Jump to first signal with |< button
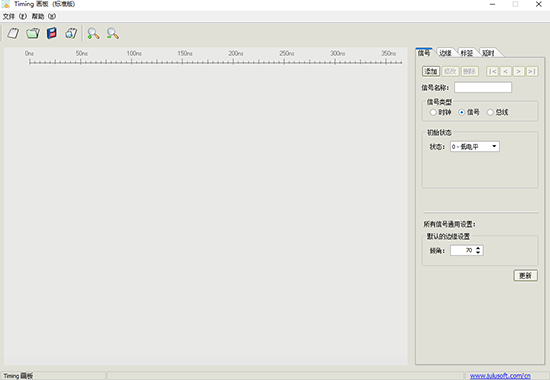 click(492, 72)
